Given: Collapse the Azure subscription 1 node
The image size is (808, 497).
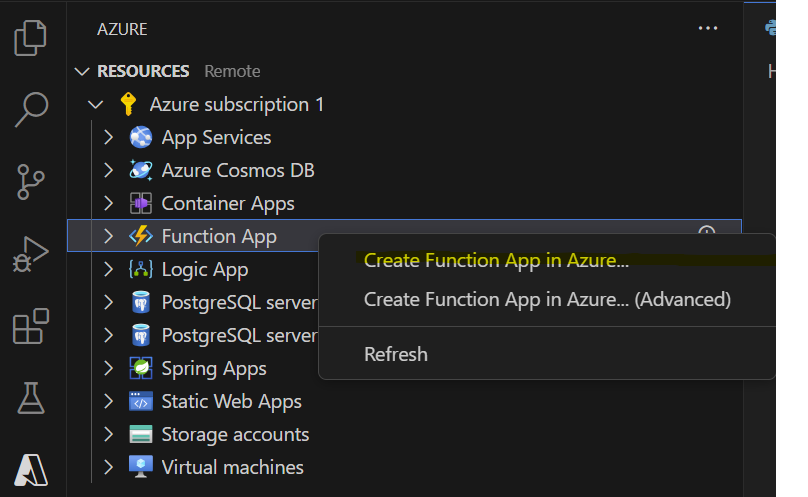Looking at the screenshot, I should coord(95,105).
